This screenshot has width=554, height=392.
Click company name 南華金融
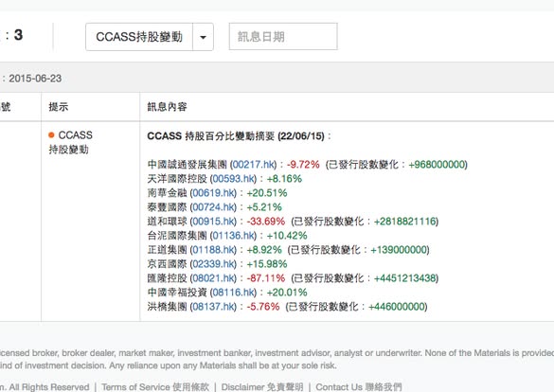167,193
